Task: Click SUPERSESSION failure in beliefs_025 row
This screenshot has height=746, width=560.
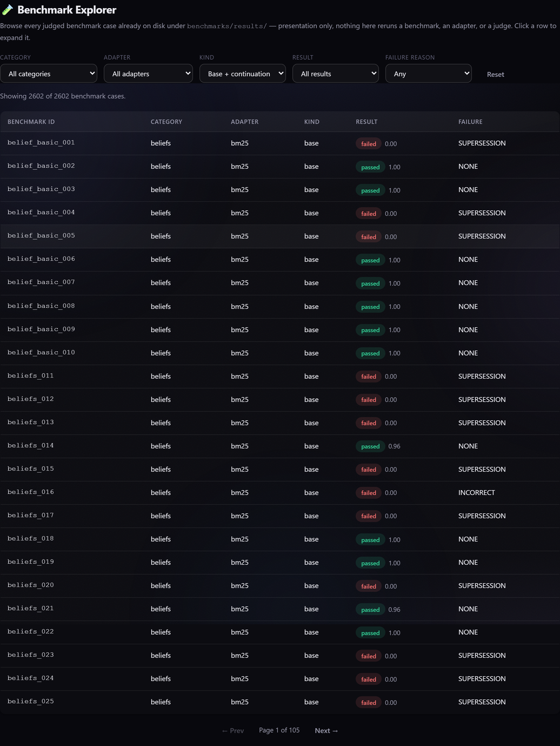Action: click(x=482, y=702)
